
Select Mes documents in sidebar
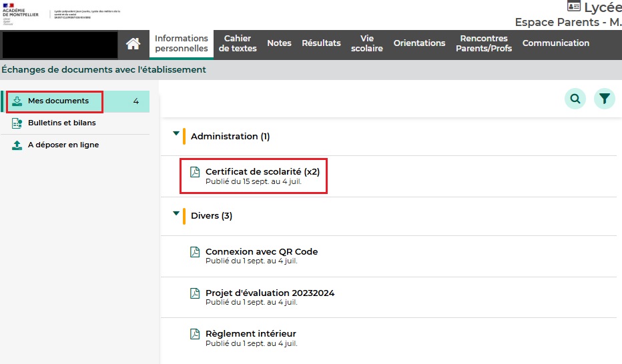(58, 101)
